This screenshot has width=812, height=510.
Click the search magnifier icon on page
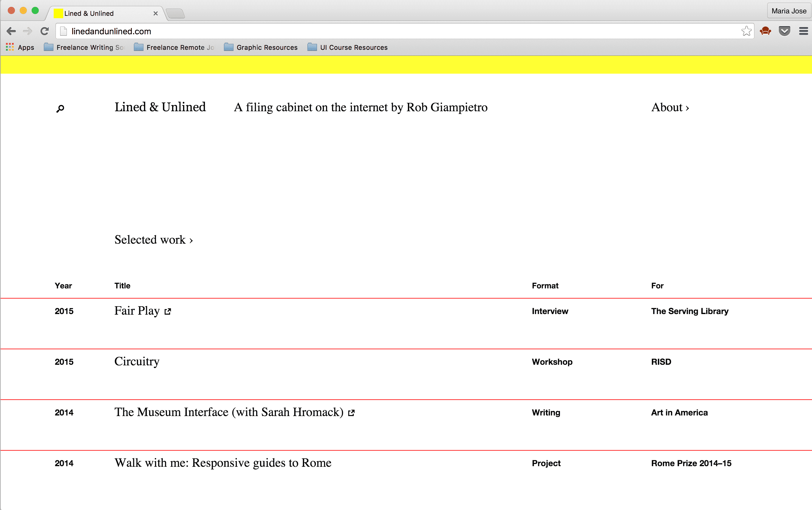coord(60,109)
